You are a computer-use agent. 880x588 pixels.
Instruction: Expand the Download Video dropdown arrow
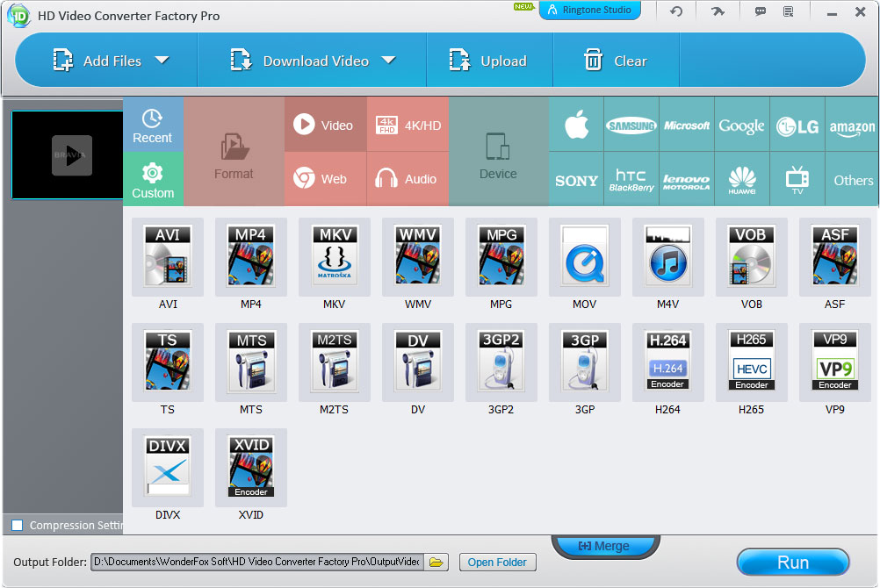click(x=388, y=60)
